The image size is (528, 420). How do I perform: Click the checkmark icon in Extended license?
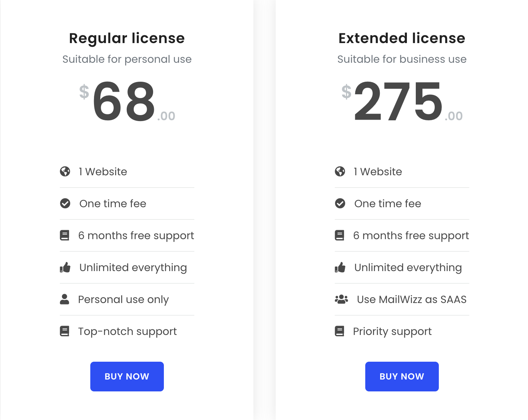pos(340,204)
